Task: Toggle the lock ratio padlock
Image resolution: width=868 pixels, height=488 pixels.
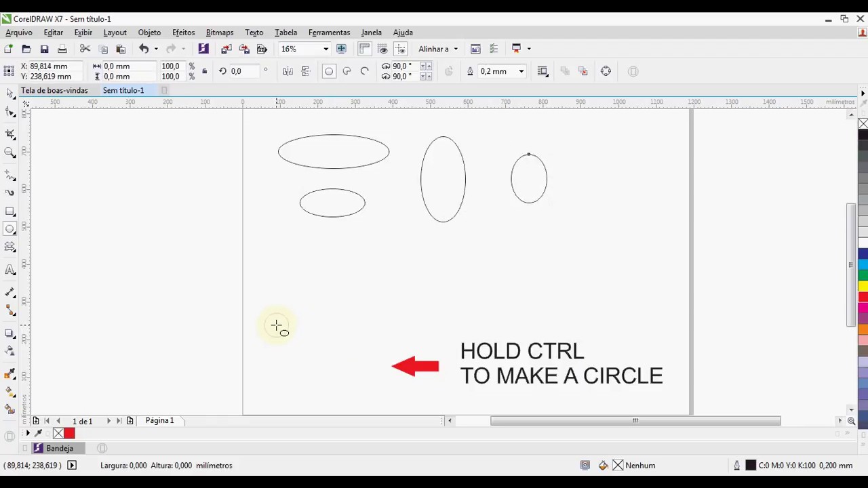Action: coord(204,71)
